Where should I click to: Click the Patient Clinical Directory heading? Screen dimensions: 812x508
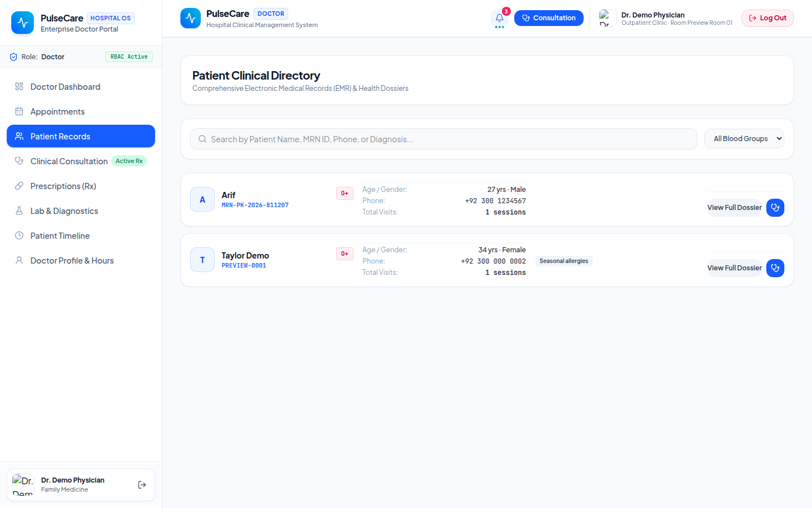pyautogui.click(x=256, y=76)
